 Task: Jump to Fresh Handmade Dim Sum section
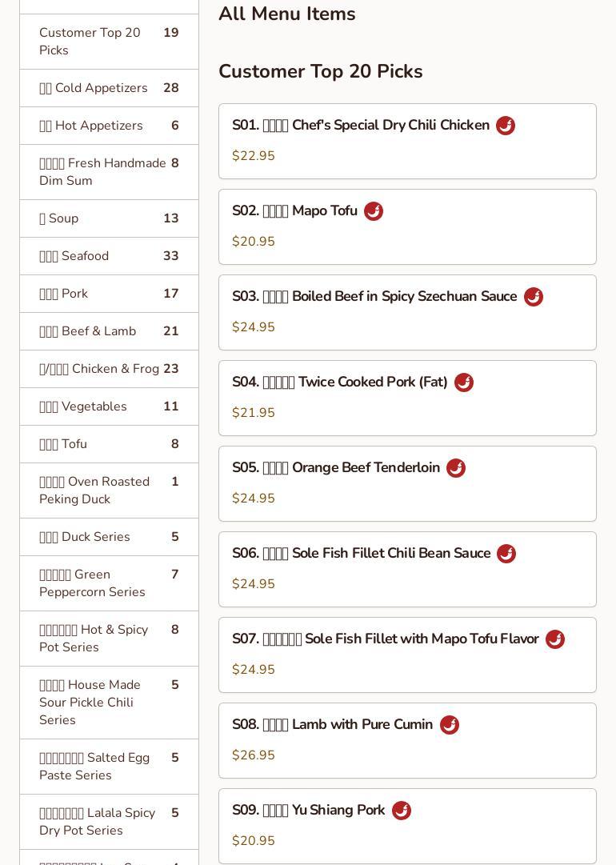coord(109,172)
